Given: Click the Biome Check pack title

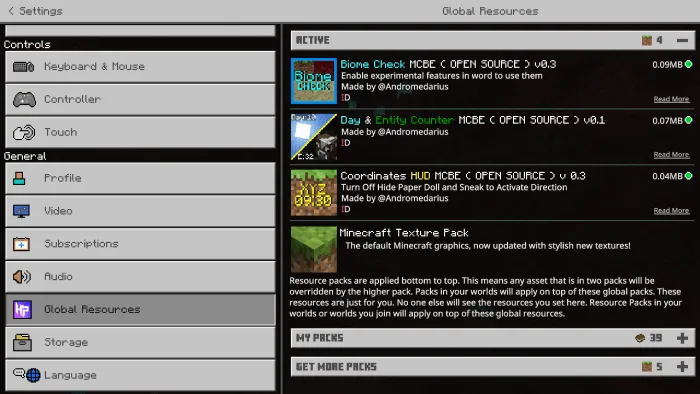Looking at the screenshot, I should pos(448,64).
